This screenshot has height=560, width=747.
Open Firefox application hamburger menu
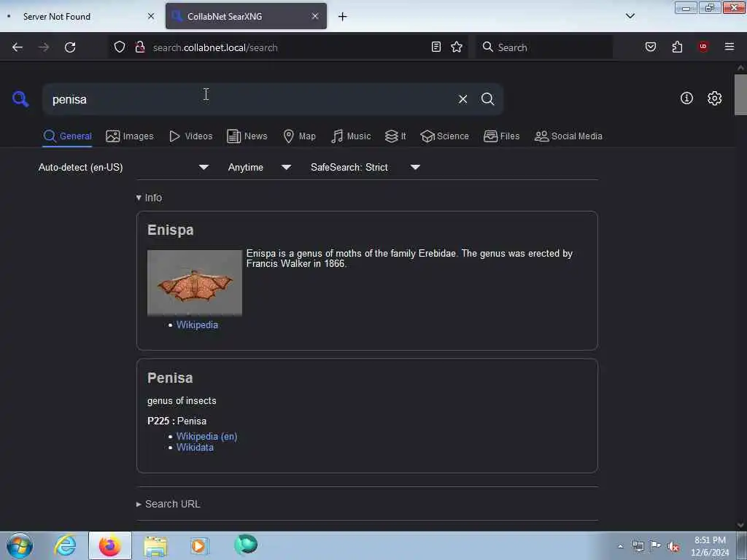[x=729, y=47]
